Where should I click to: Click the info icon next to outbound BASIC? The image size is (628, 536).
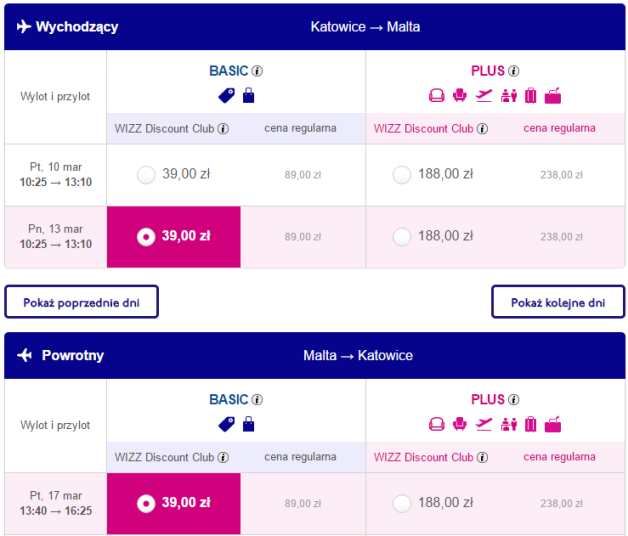pos(257,71)
